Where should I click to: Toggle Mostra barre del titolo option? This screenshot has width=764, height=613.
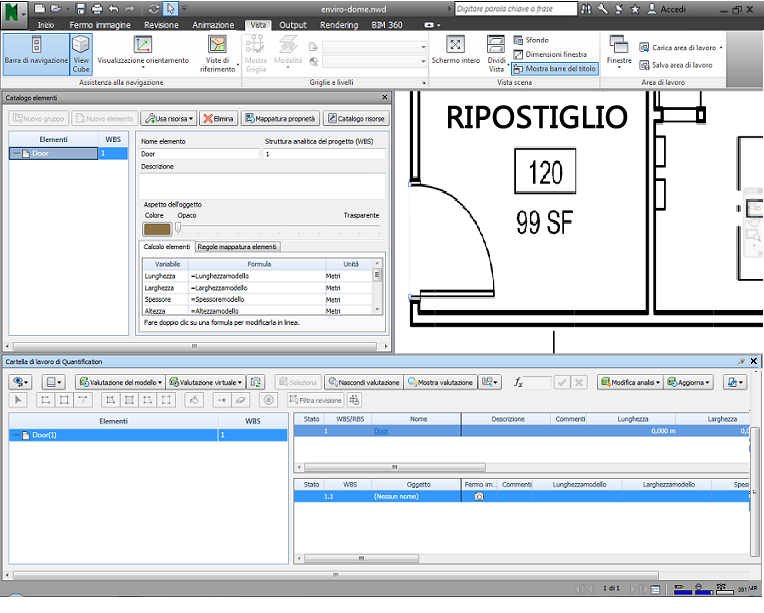coord(554,69)
